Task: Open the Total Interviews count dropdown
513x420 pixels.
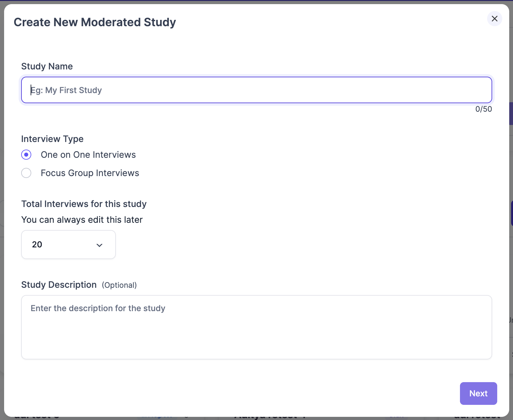Action: coord(68,245)
